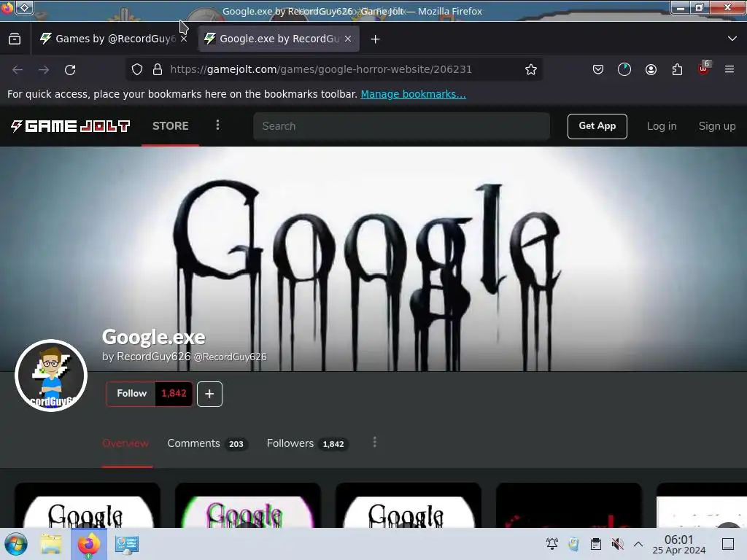Click the Firefox taskbar icon
Screen dimensions: 747x560
pos(88,544)
